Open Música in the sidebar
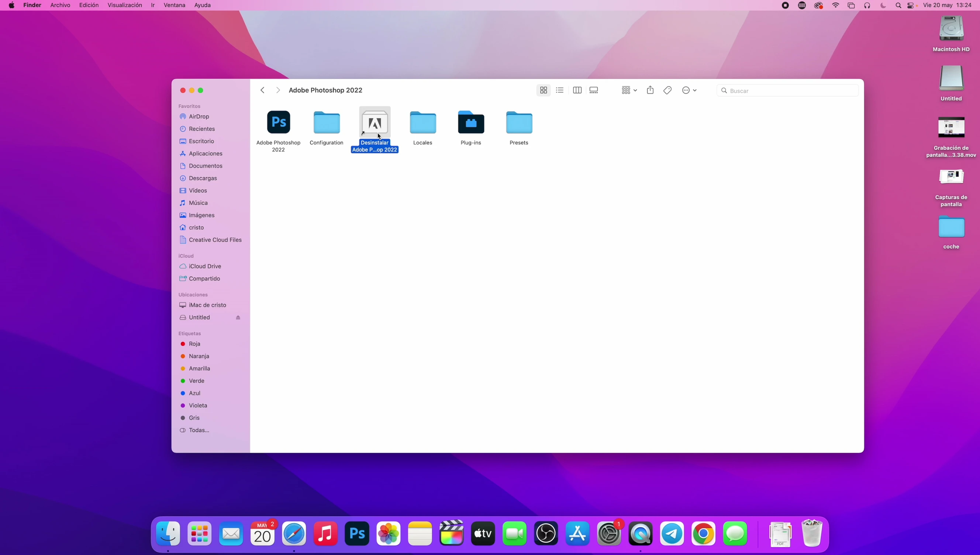980x555 pixels. [x=210, y=203]
